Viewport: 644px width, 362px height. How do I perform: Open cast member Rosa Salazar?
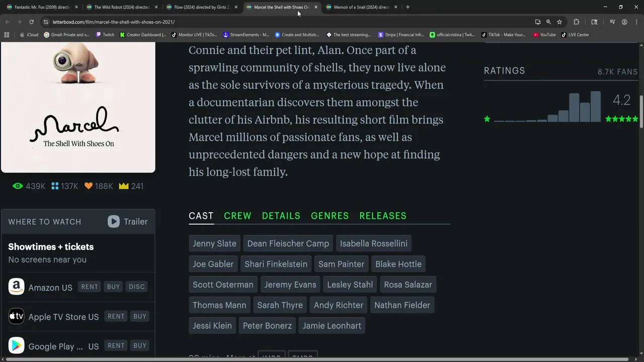point(408,285)
